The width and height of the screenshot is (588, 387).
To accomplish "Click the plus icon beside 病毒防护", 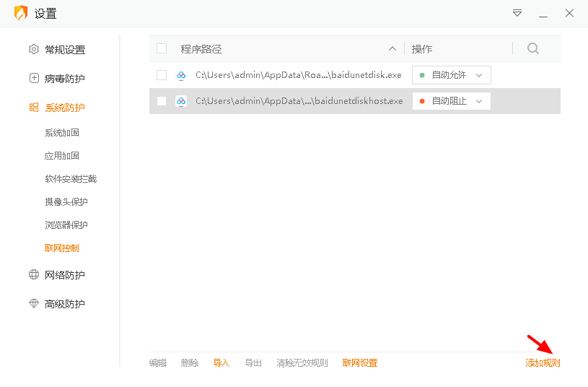I will tap(34, 79).
